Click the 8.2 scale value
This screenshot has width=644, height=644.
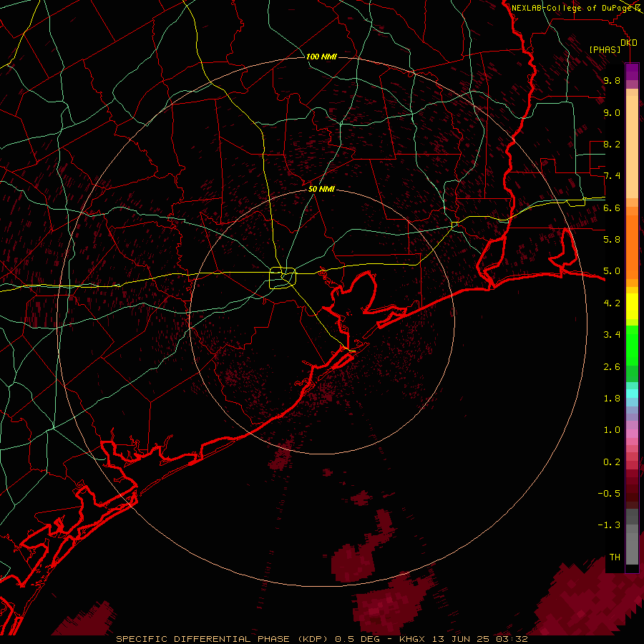coord(612,145)
